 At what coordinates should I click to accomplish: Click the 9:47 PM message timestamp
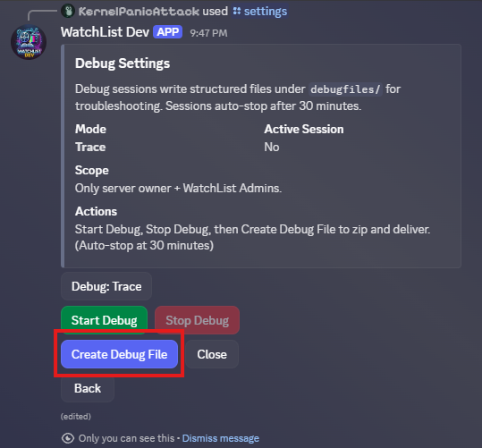208,33
